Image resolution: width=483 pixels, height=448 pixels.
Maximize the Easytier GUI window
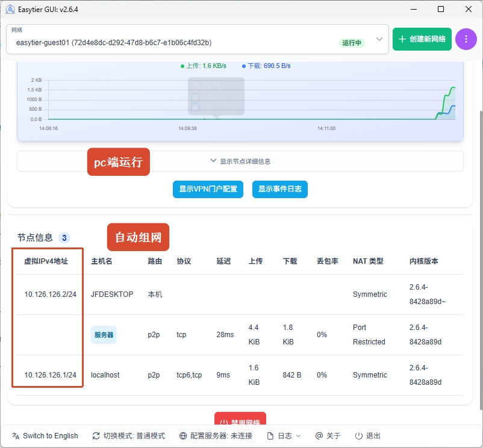441,9
